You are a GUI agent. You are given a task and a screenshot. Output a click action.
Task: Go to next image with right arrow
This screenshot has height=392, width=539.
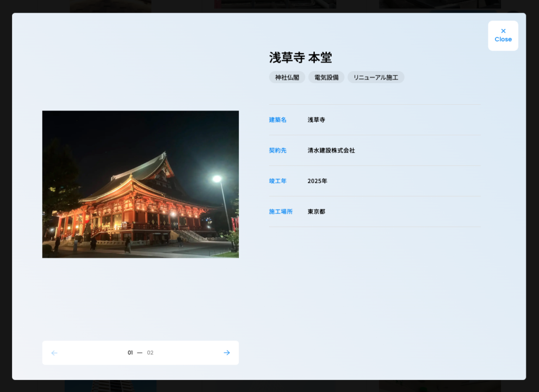pyautogui.click(x=227, y=353)
